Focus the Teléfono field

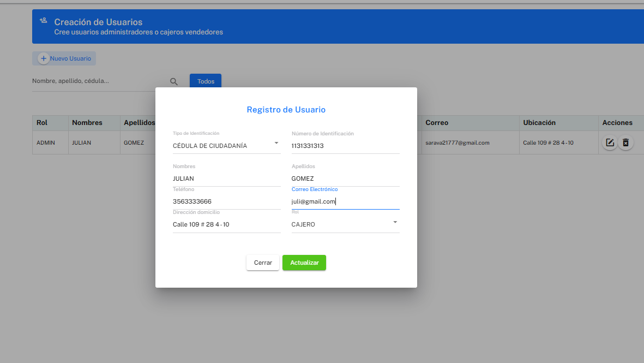pyautogui.click(x=226, y=202)
